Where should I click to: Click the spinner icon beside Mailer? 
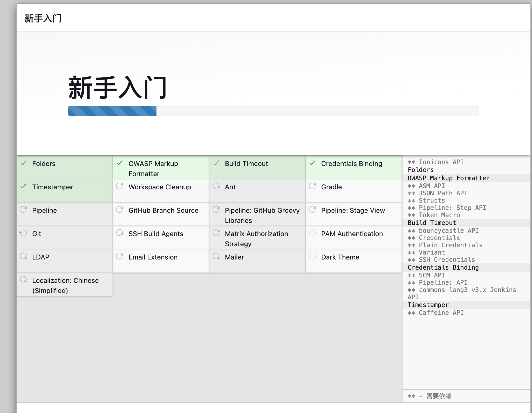click(216, 256)
